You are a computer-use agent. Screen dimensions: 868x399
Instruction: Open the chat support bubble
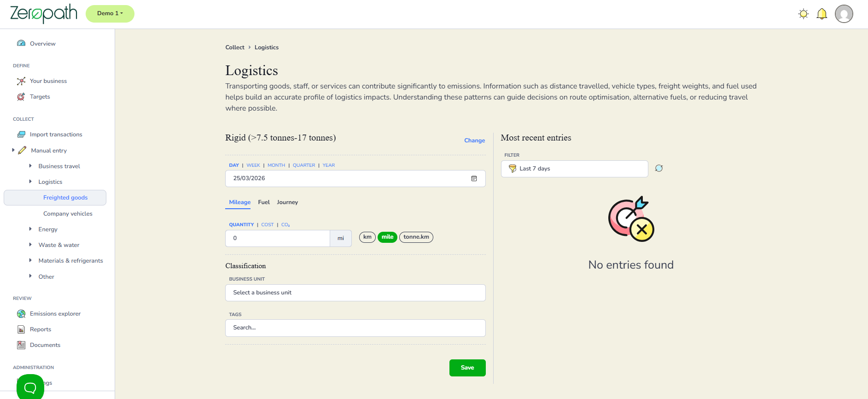click(30, 387)
